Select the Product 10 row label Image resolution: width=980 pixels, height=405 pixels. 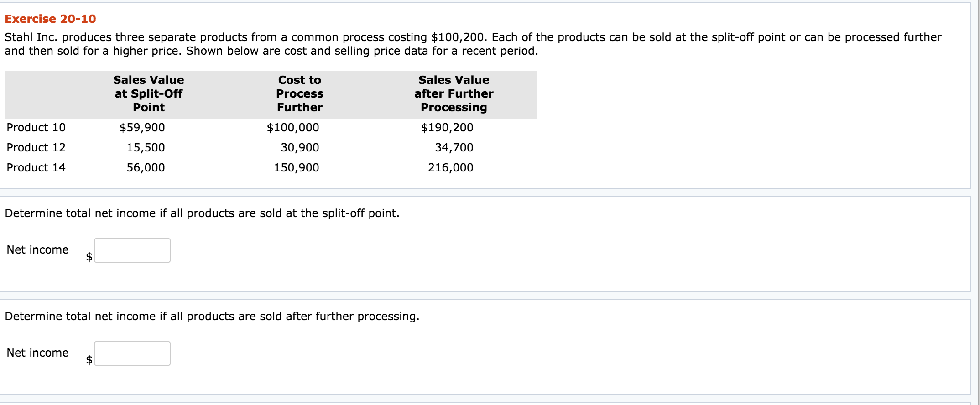pyautogui.click(x=36, y=128)
